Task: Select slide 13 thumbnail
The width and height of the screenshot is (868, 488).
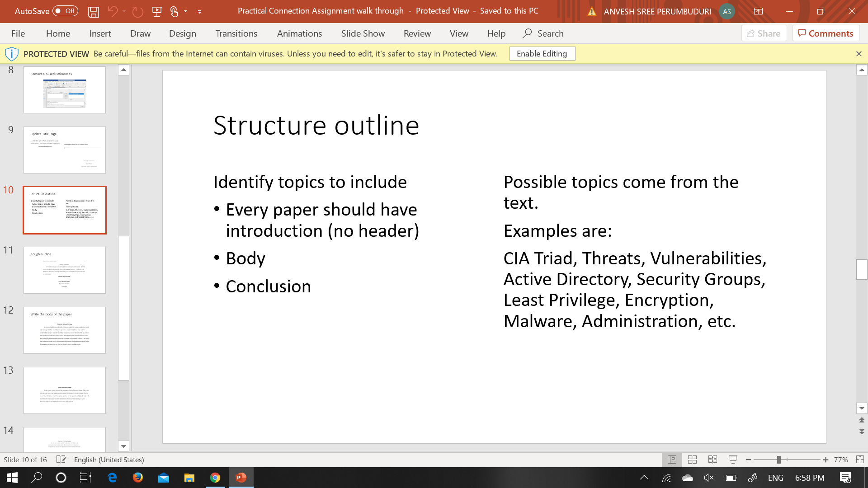Action: [x=65, y=390]
